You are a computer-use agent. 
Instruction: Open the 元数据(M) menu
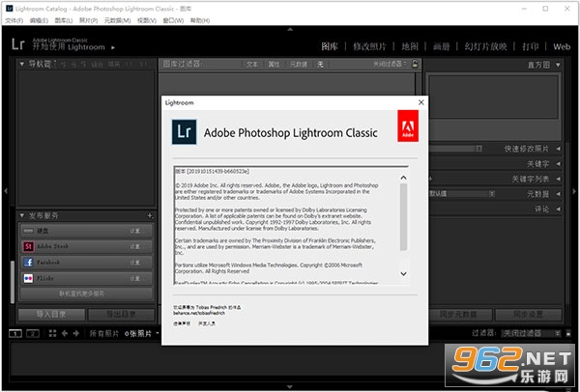[x=117, y=20]
